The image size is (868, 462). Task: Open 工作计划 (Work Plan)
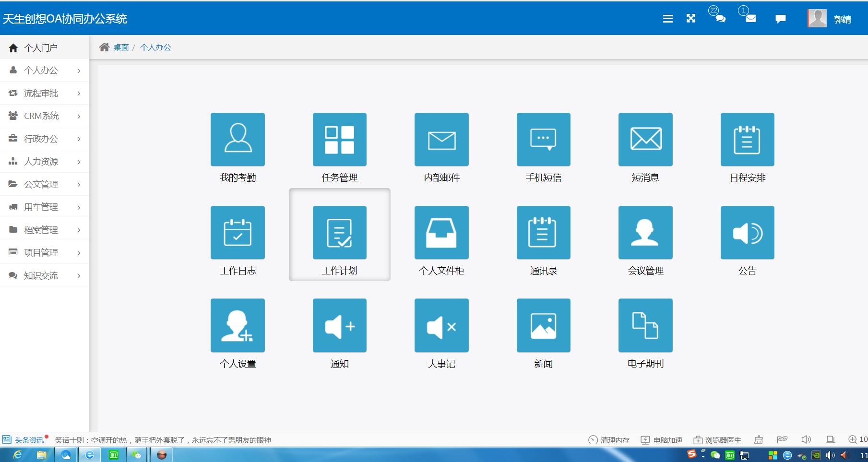click(x=339, y=233)
